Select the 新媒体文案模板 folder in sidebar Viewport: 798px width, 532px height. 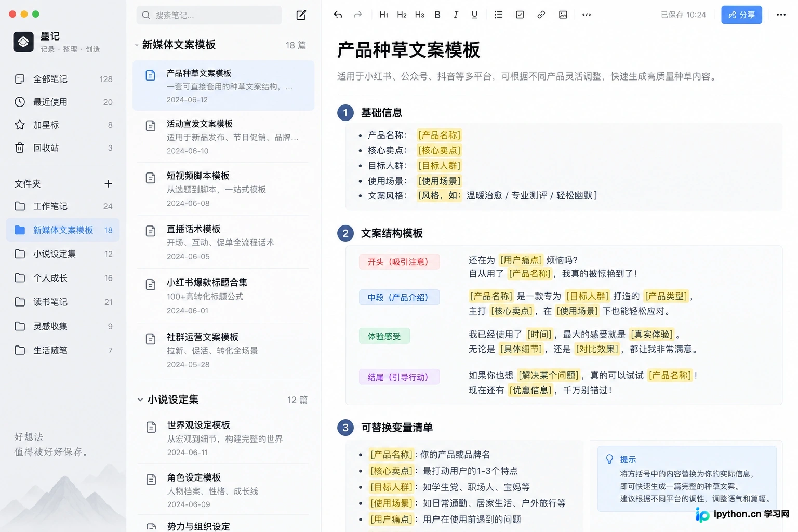point(63,230)
